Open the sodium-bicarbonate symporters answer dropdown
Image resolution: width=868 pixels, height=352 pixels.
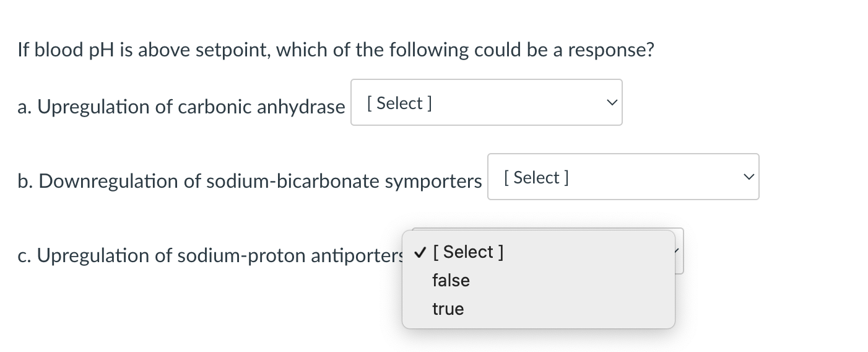point(622,177)
